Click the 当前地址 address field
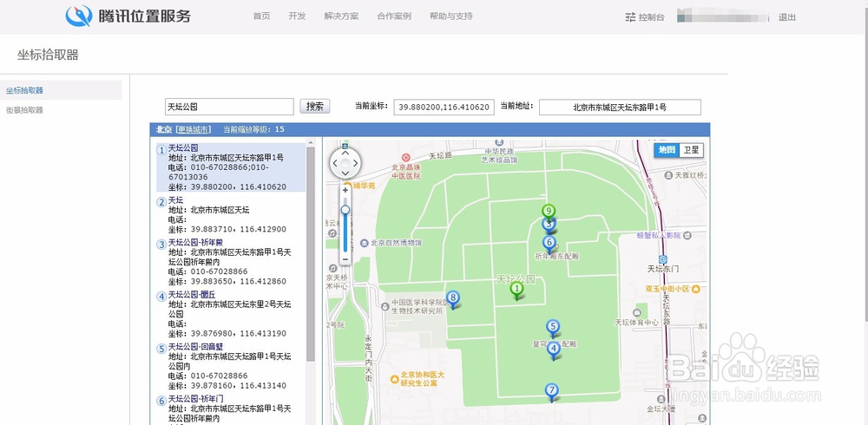The image size is (868, 425). point(620,107)
